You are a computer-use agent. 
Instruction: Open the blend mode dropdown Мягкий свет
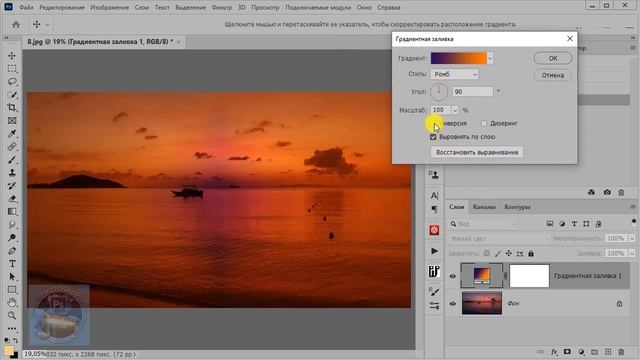(499, 238)
